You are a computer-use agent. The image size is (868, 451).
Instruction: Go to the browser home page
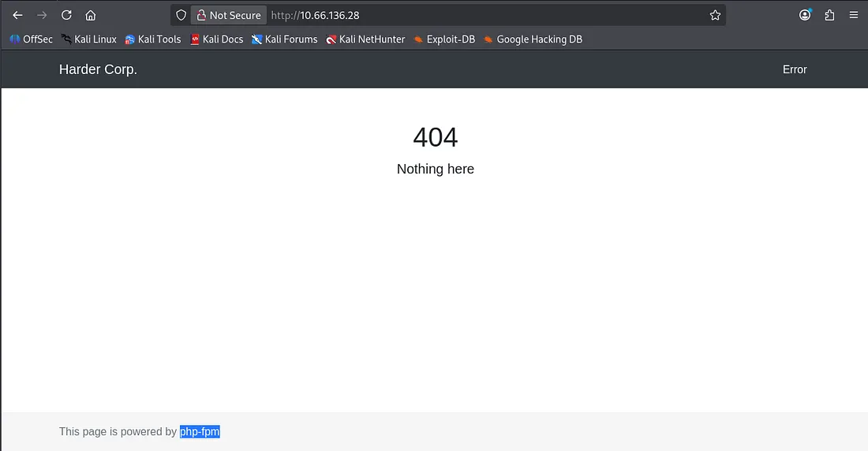tap(91, 15)
